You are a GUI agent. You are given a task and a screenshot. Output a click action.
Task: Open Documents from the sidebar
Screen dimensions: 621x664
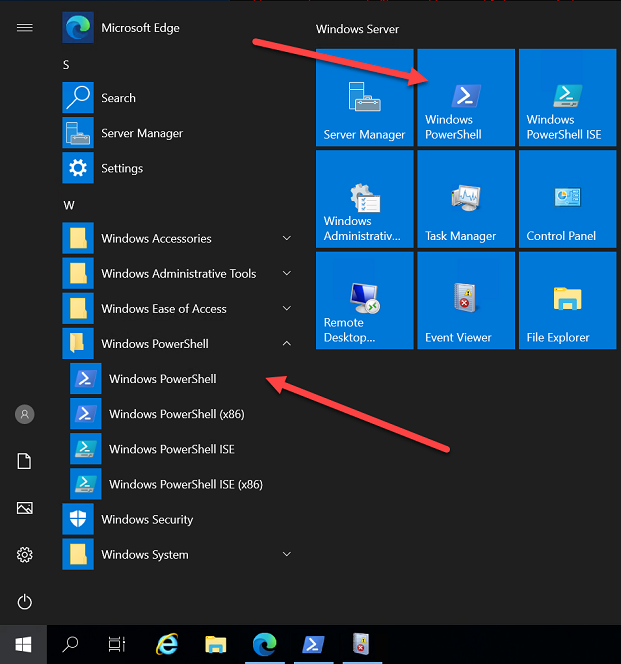click(24, 461)
